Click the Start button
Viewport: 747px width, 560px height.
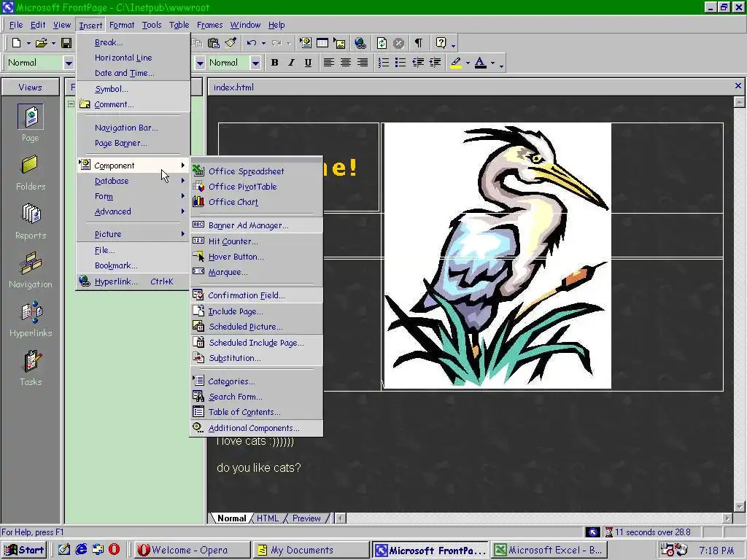(24, 550)
